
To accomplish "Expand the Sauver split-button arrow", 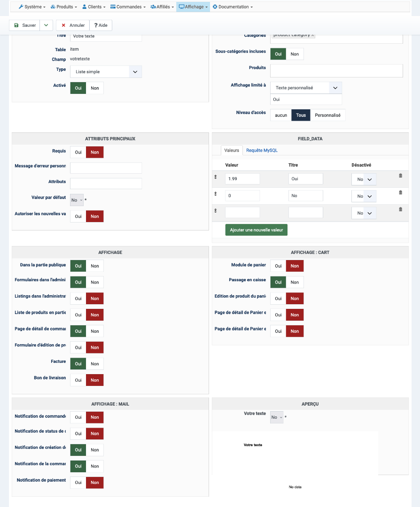I will tap(46, 25).
